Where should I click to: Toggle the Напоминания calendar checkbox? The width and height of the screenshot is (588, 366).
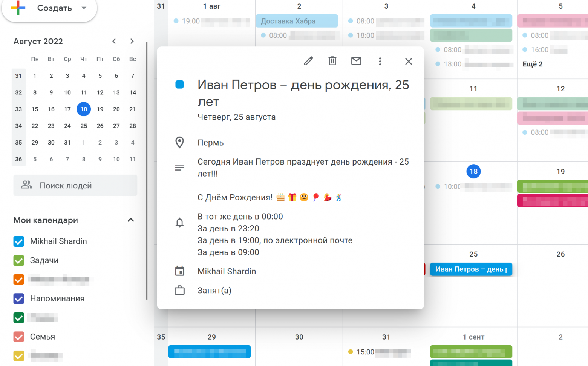19,299
